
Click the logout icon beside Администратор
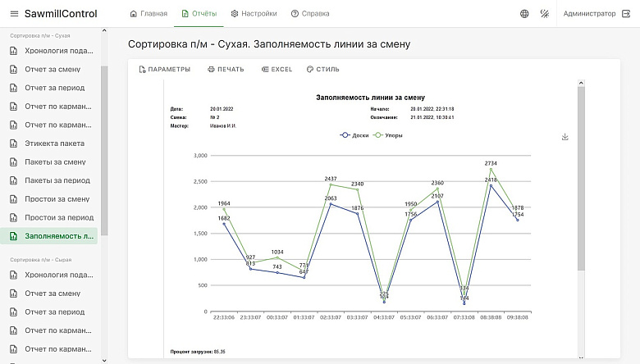click(626, 14)
